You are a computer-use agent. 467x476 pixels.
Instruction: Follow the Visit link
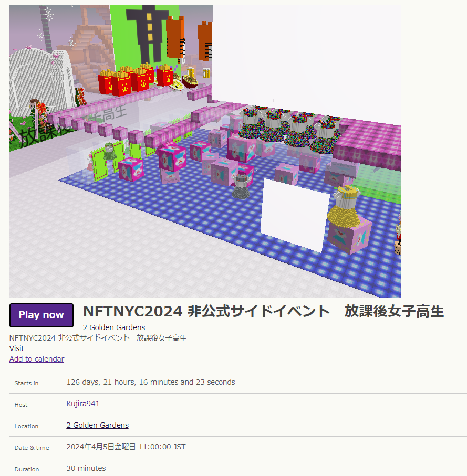(x=17, y=348)
